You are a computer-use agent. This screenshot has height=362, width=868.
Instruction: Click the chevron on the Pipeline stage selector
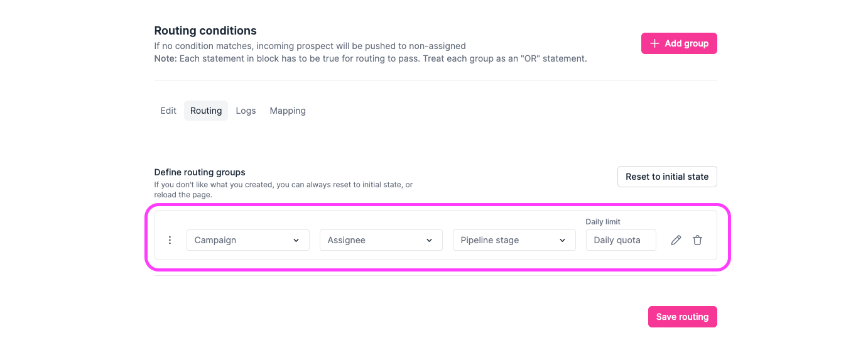pos(562,240)
